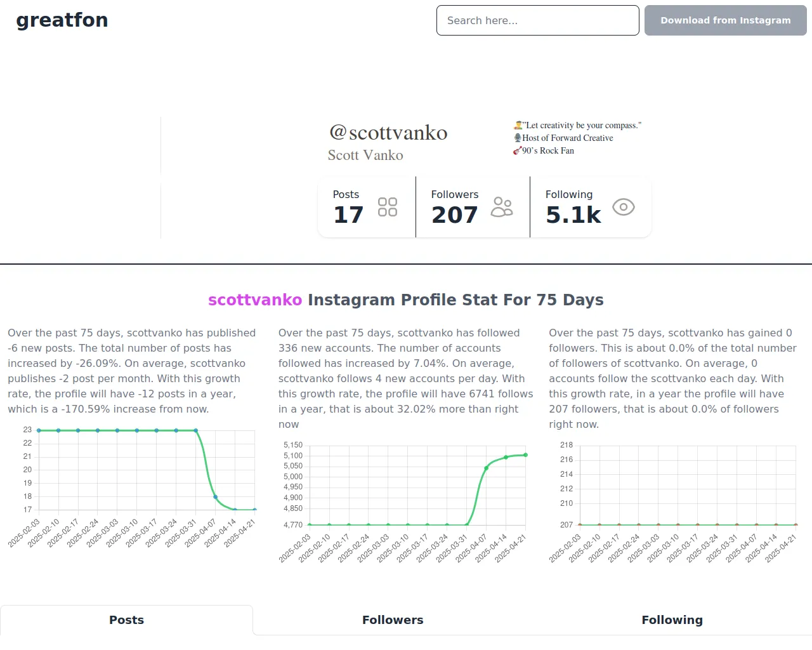
Task: Click the 2025-04-14 point on following chart
Action: [x=506, y=457]
